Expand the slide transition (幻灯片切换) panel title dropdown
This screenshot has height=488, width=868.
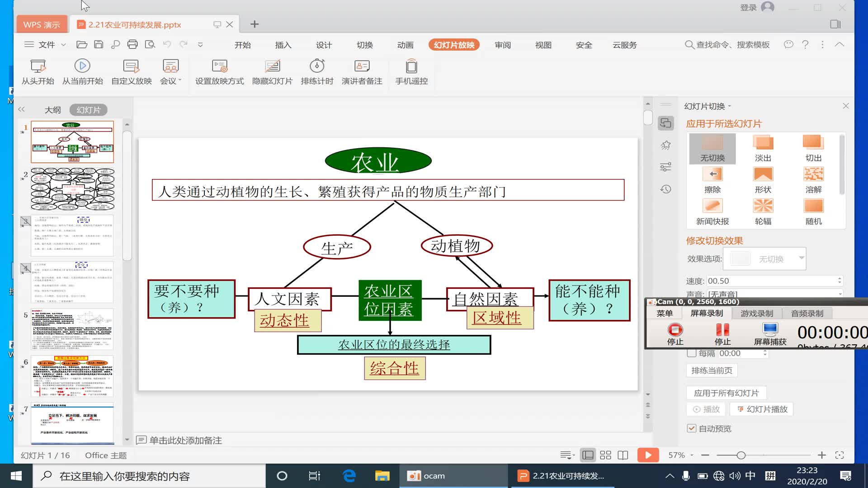[729, 107]
